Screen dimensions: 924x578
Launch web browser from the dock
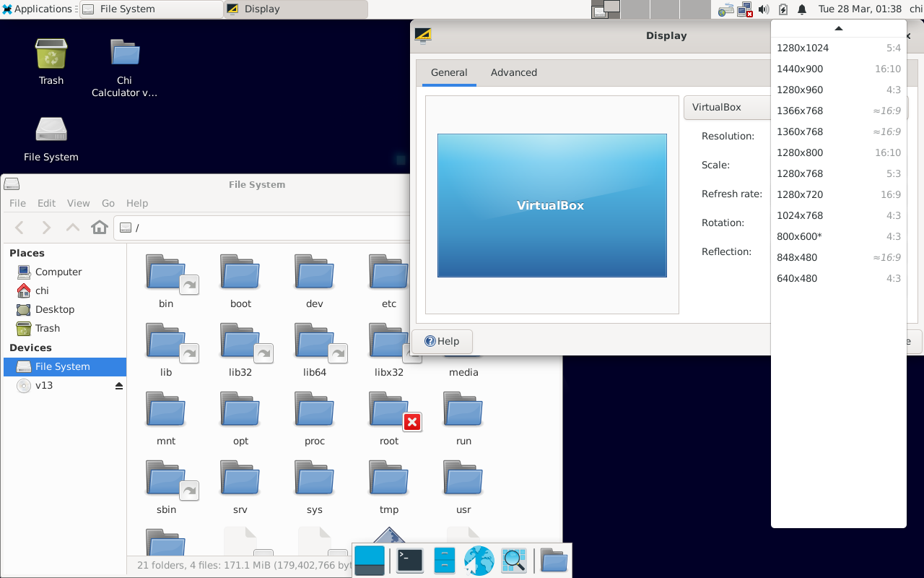(x=479, y=561)
